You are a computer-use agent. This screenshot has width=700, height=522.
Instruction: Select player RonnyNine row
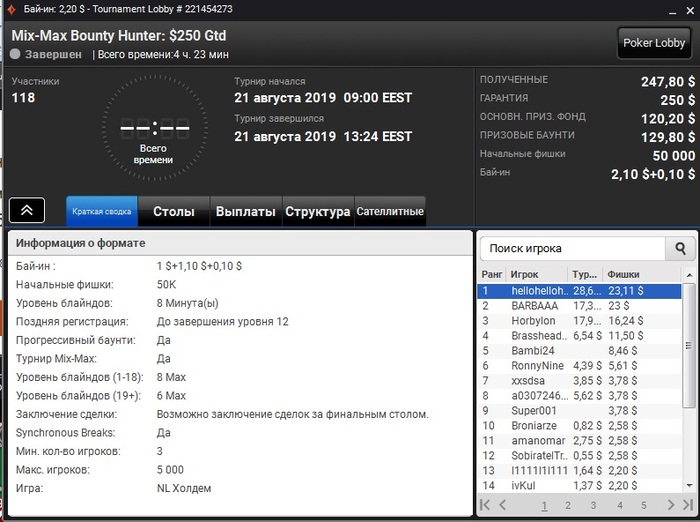[579, 366]
